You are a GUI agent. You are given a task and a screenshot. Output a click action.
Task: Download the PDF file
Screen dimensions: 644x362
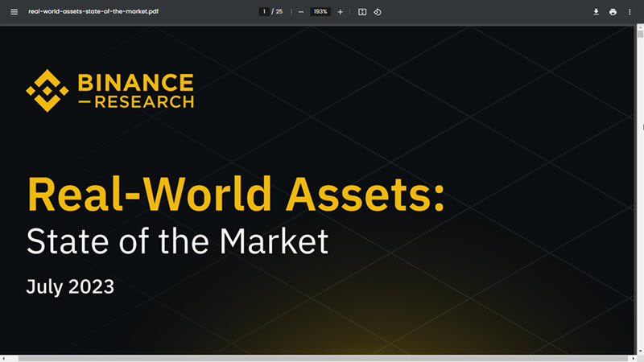597,12
